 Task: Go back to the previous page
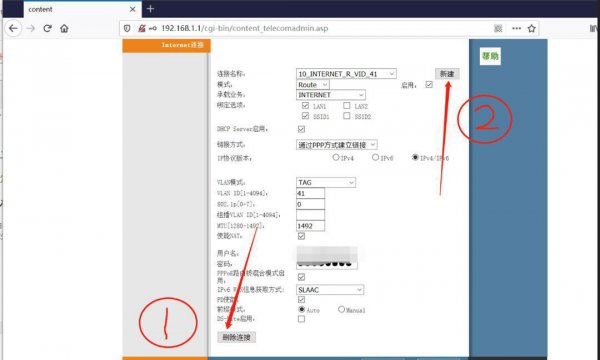pyautogui.click(x=13, y=28)
